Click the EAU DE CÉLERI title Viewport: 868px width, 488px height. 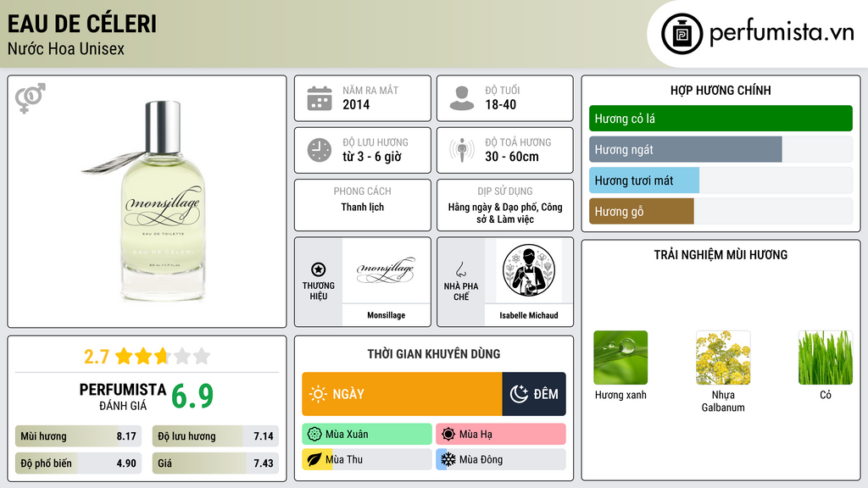(82, 24)
